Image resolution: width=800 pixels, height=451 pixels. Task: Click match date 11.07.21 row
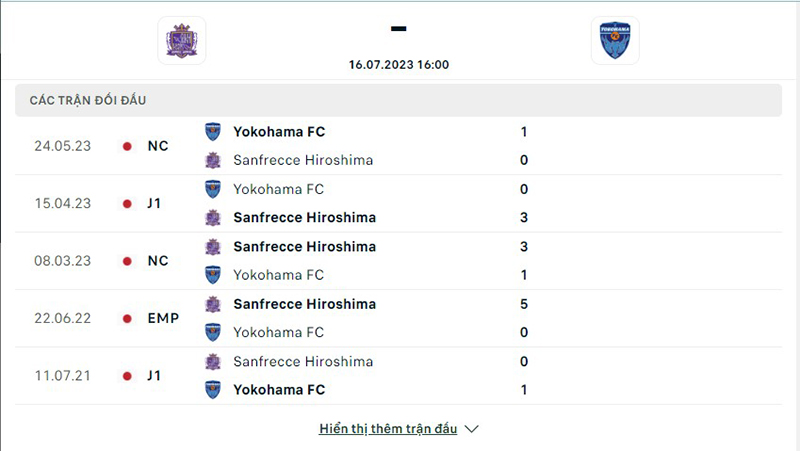(62, 376)
